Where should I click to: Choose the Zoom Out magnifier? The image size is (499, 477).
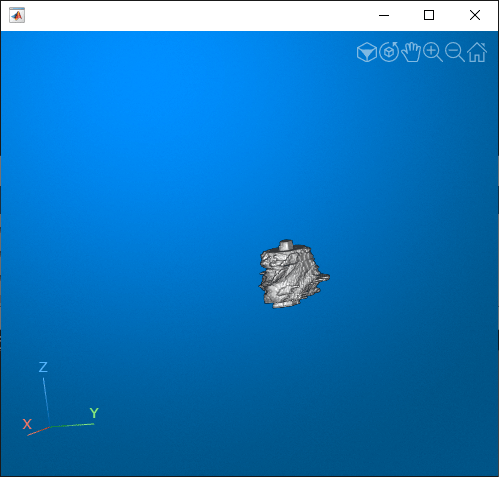(455, 52)
